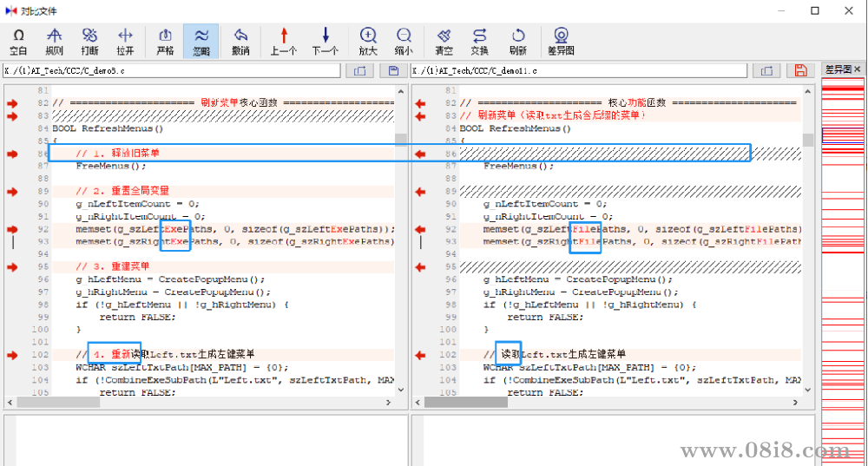Zoom out using the 缩小 icon
Image resolution: width=868 pixels, height=466 pixels.
pyautogui.click(x=404, y=41)
